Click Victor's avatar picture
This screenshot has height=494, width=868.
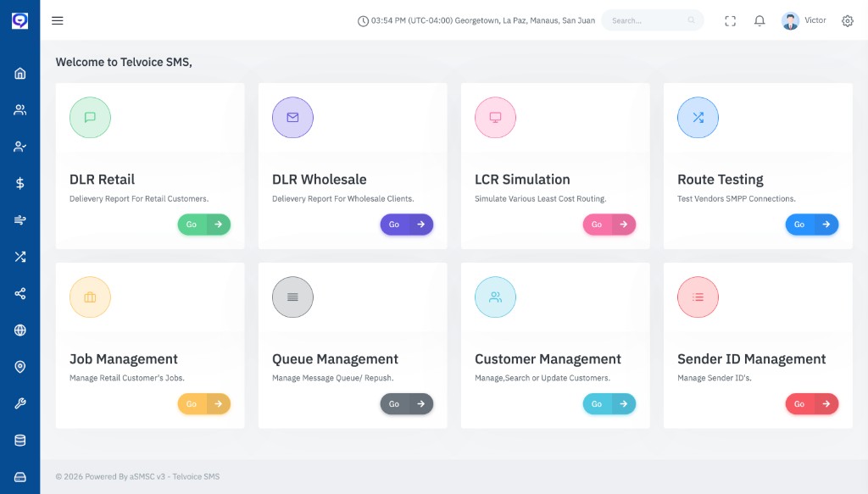[790, 21]
